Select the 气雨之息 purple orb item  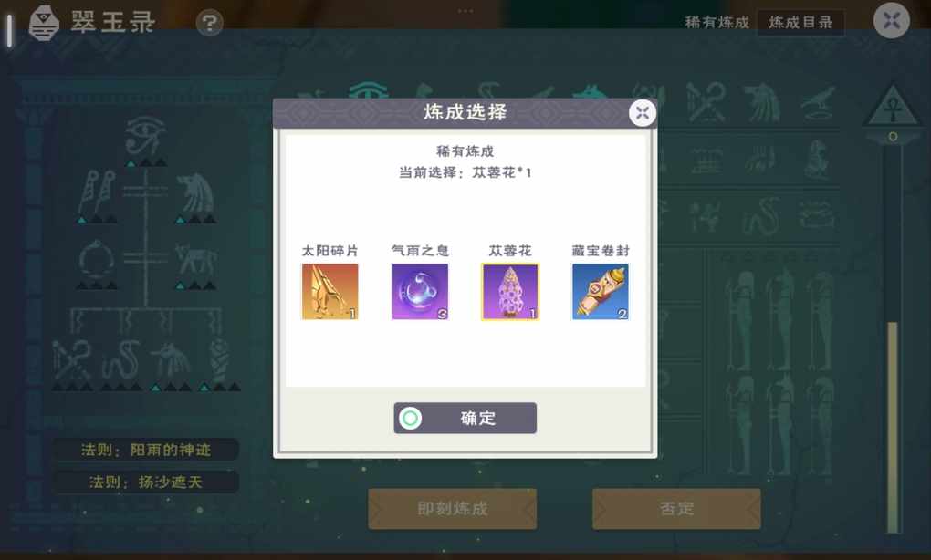click(420, 291)
